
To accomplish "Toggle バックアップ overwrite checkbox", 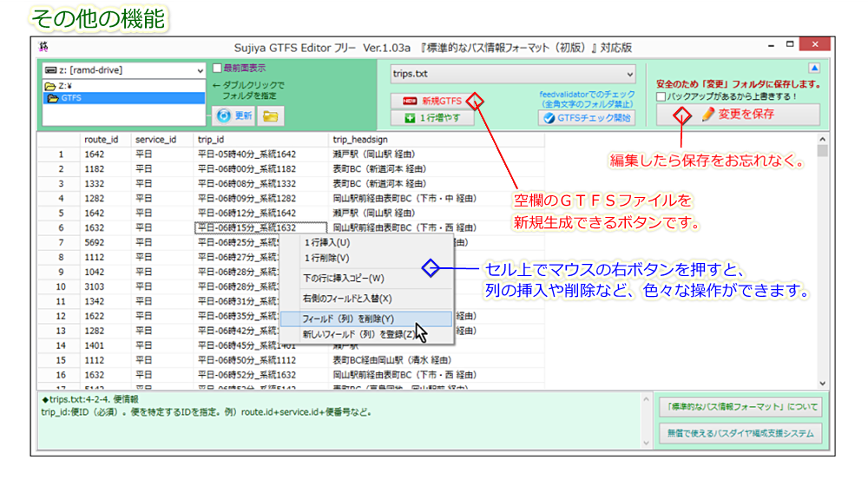I will 662,96.
